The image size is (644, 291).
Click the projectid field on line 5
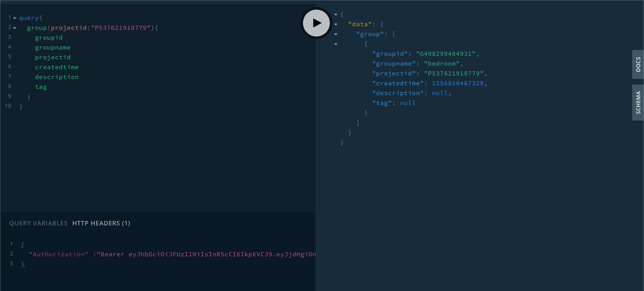coord(53,57)
